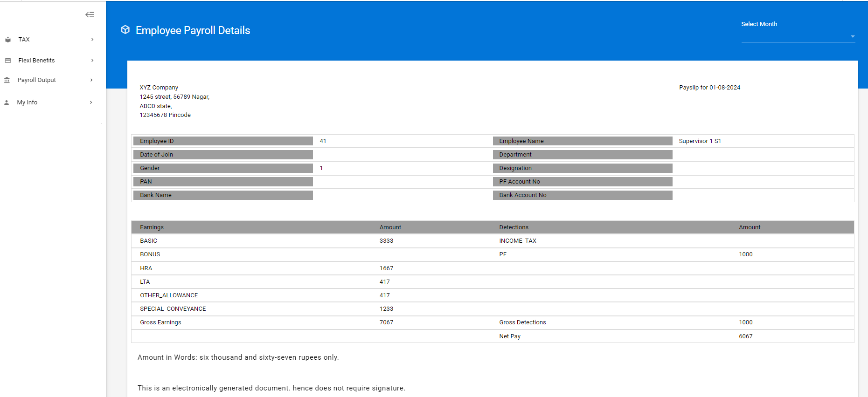This screenshot has width=868, height=397.
Task: Go to the Payroll Output menu
Action: pyautogui.click(x=36, y=80)
